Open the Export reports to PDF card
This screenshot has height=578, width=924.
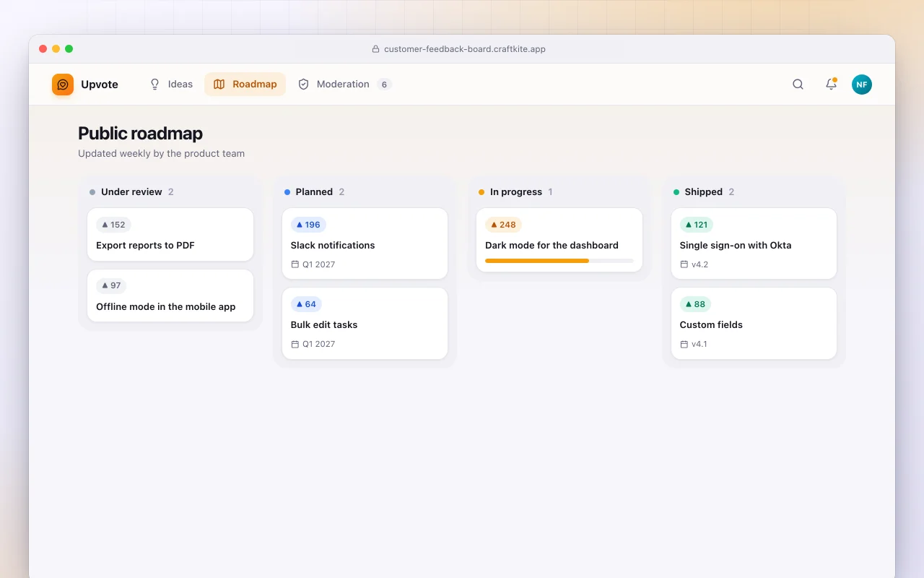(170, 234)
